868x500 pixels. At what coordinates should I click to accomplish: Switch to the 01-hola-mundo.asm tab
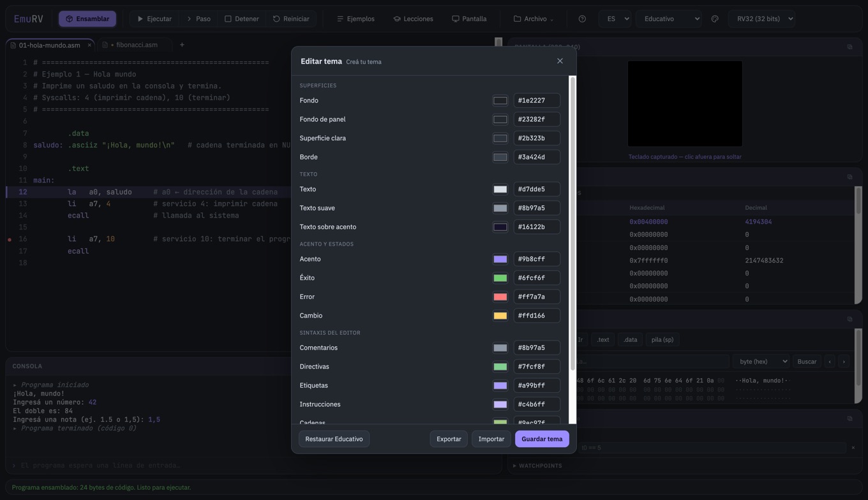tap(49, 45)
